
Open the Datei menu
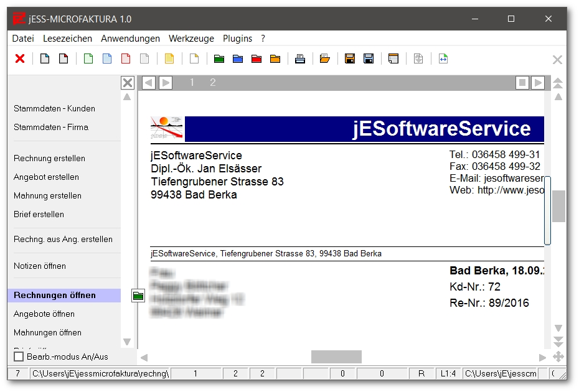coord(23,39)
